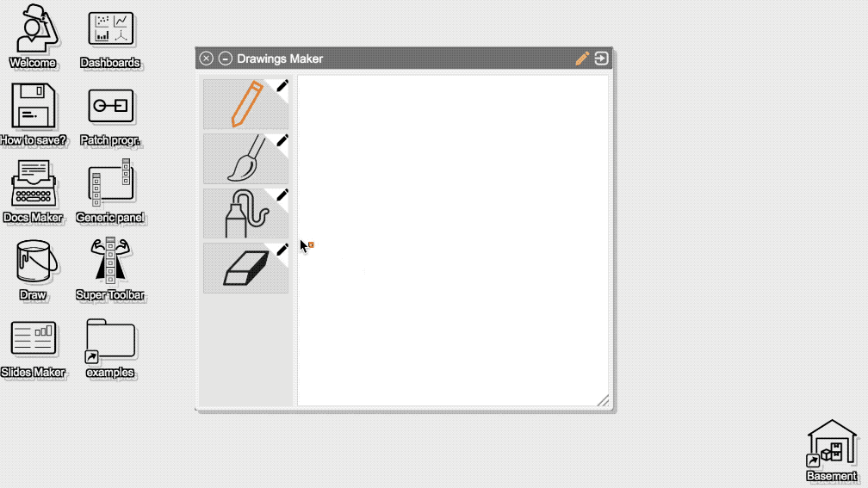868x488 pixels.
Task: Open the Welcome desktop icon
Action: (34, 36)
